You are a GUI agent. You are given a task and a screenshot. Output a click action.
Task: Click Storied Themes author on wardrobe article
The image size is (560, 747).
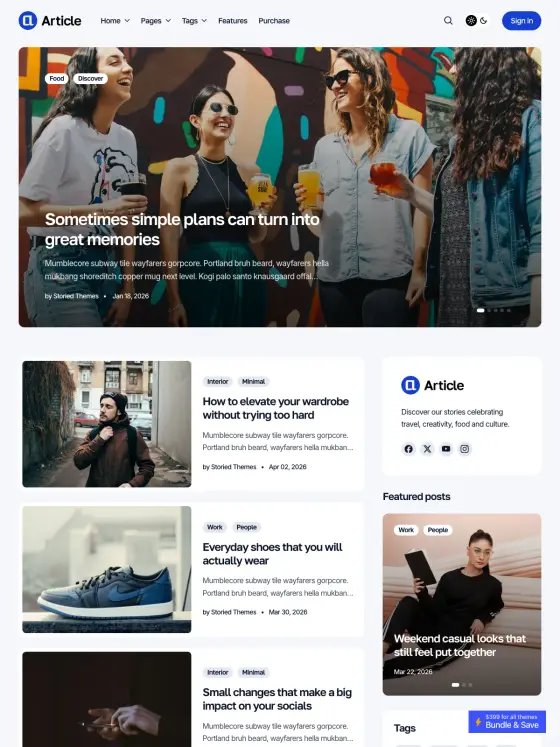click(234, 467)
